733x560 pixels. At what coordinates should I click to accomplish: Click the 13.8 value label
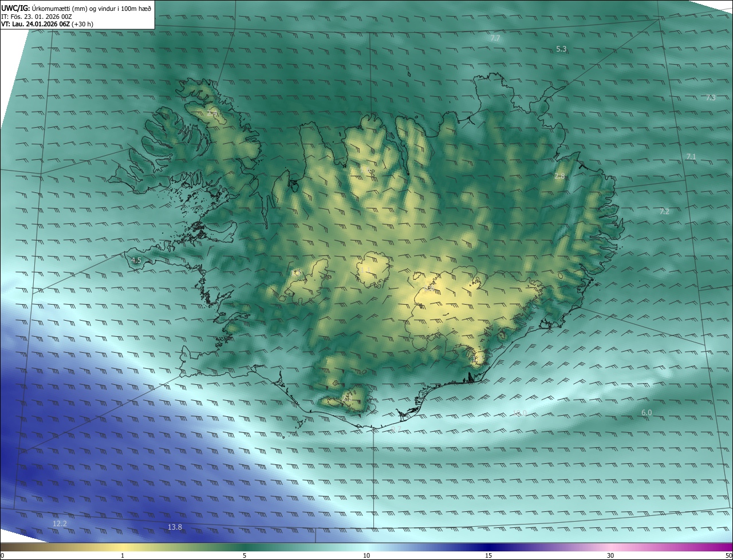tap(175, 527)
